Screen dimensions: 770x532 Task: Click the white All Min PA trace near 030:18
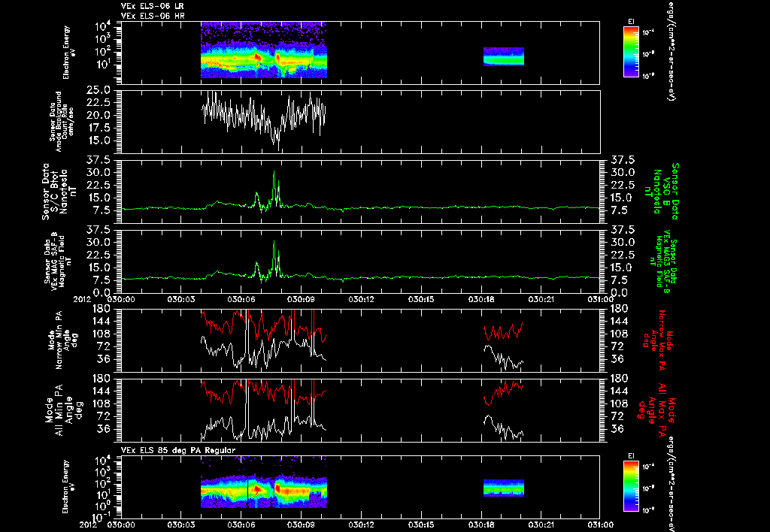pyautogui.click(x=503, y=427)
